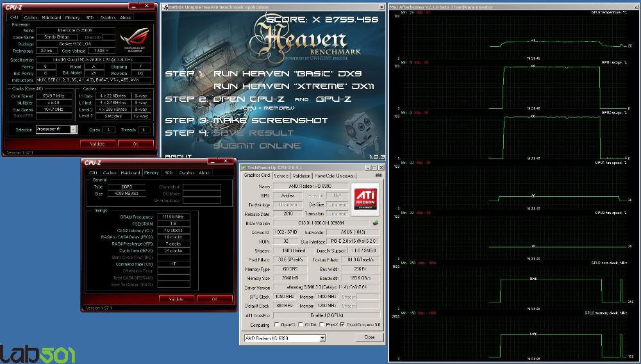Click the DRAM Frequency value in CPU-Z
641x364 pixels.
click(173, 217)
